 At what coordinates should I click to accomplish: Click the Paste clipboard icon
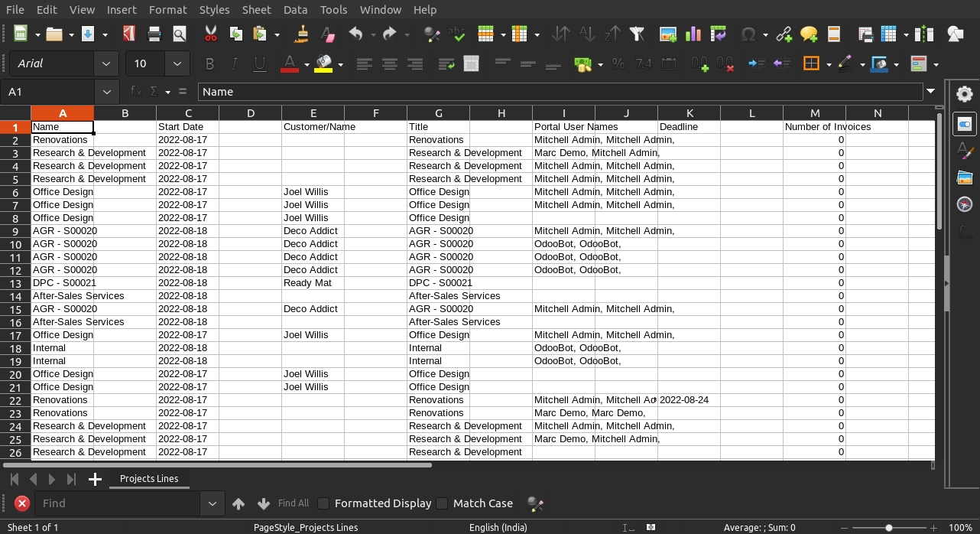pos(261,34)
